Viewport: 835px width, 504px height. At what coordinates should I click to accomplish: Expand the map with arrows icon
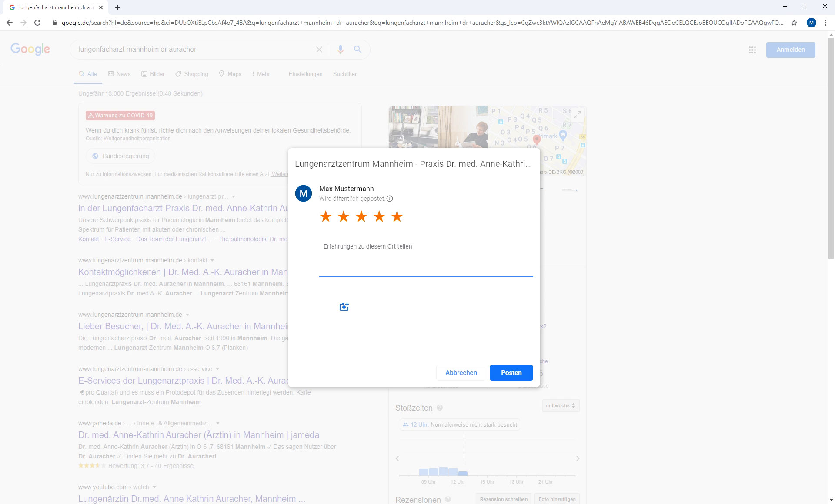point(578,115)
